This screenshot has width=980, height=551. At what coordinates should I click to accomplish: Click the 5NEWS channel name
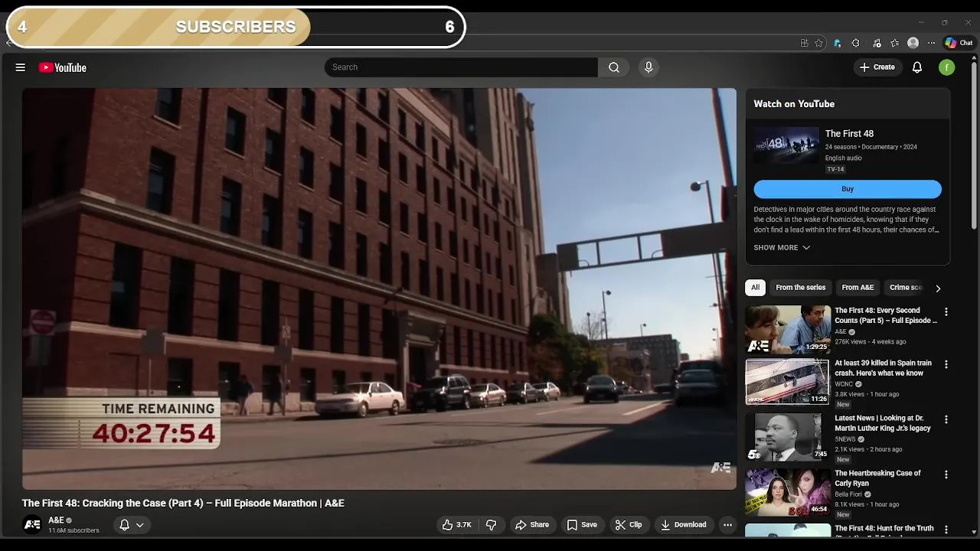tap(845, 439)
